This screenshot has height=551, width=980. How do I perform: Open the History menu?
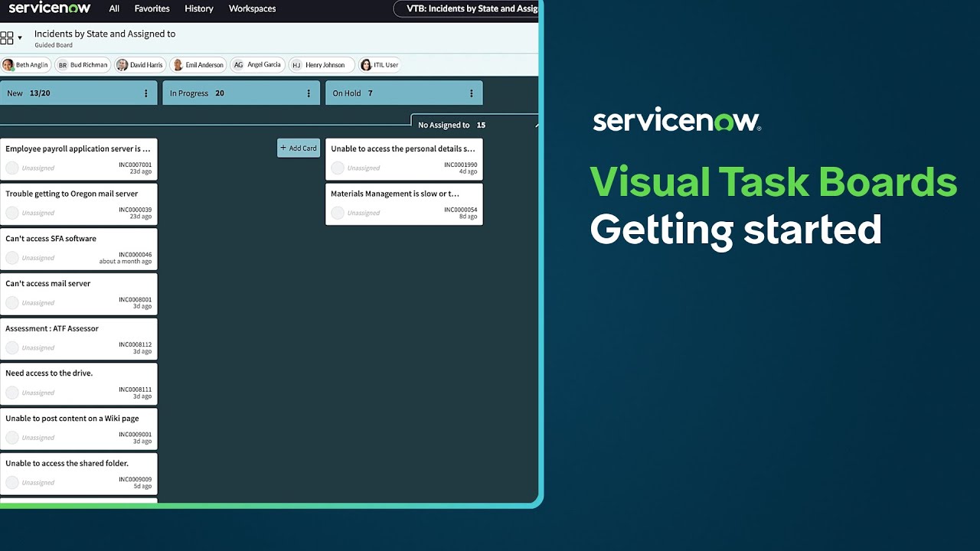[x=199, y=8]
